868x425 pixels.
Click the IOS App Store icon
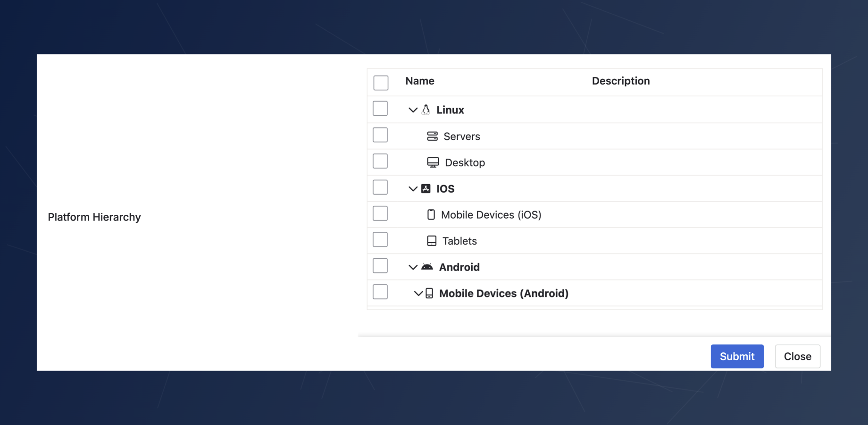426,188
